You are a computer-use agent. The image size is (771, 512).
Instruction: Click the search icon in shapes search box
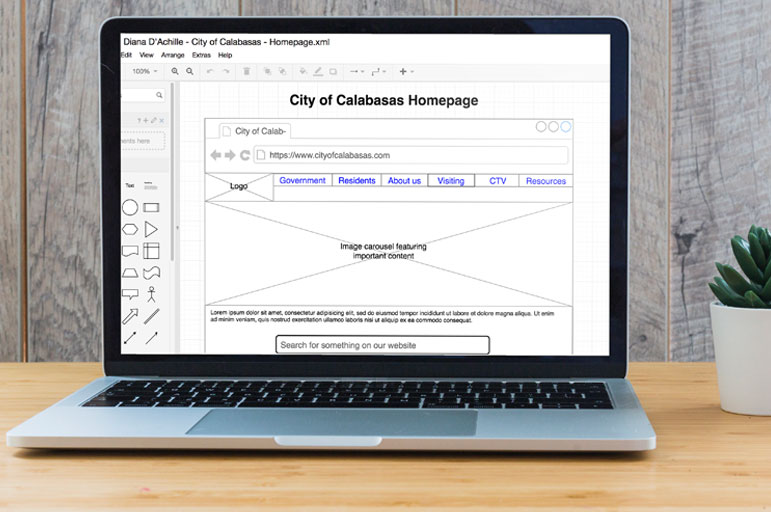tap(159, 95)
